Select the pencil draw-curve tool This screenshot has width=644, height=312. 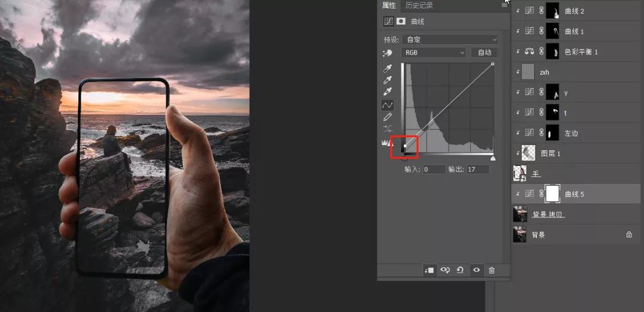tap(387, 117)
